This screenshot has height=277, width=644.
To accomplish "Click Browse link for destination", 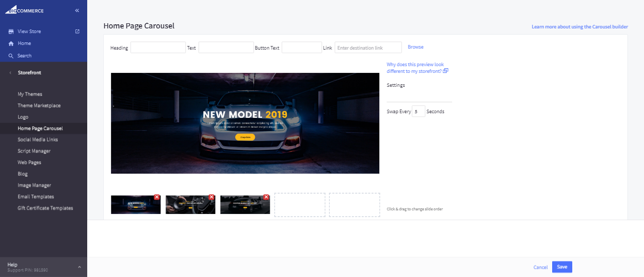I will pyautogui.click(x=415, y=47).
